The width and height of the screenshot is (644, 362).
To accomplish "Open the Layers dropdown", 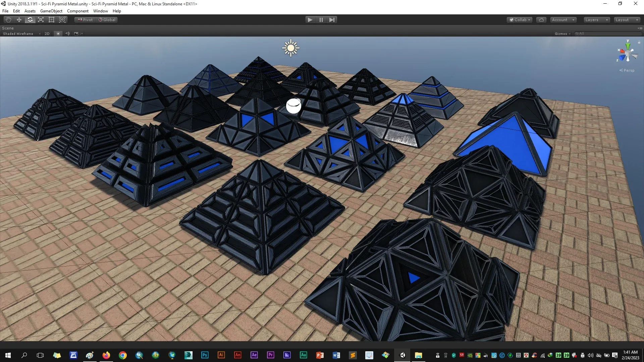I will coord(596,20).
